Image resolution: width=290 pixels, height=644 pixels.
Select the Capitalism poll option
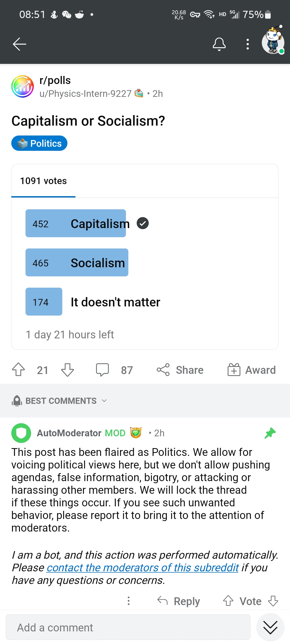87,223
